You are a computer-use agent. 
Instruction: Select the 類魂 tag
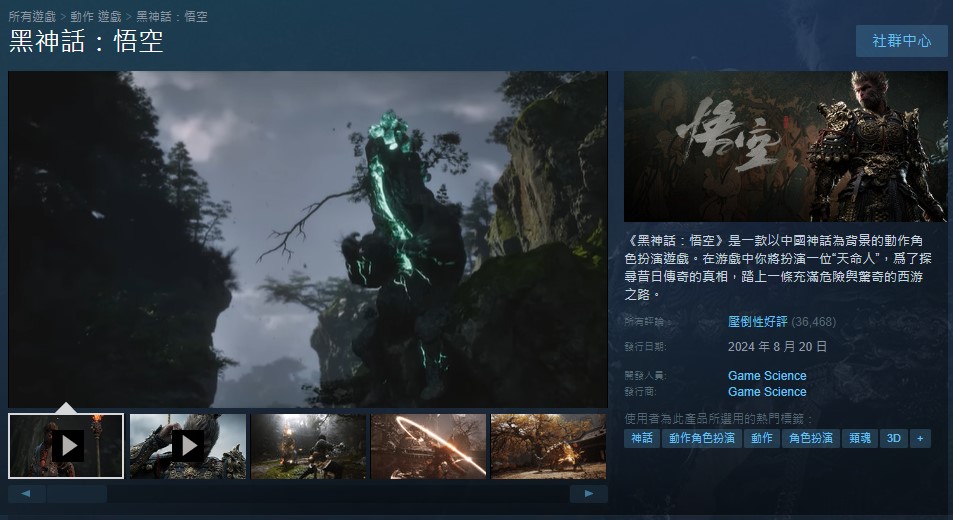(x=860, y=438)
